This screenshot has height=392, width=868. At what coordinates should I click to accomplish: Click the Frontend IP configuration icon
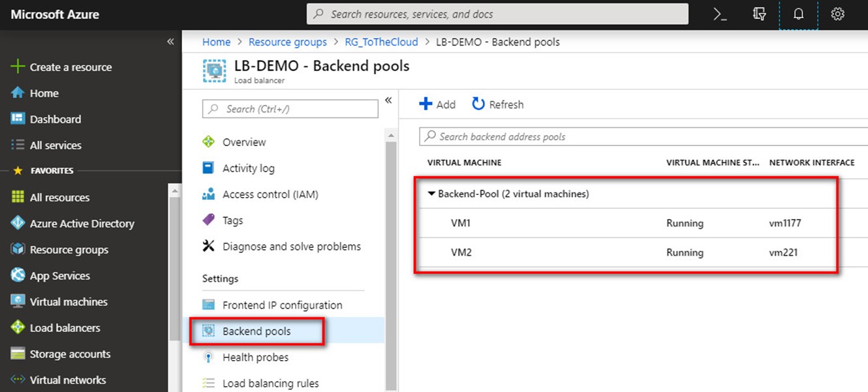coord(208,305)
